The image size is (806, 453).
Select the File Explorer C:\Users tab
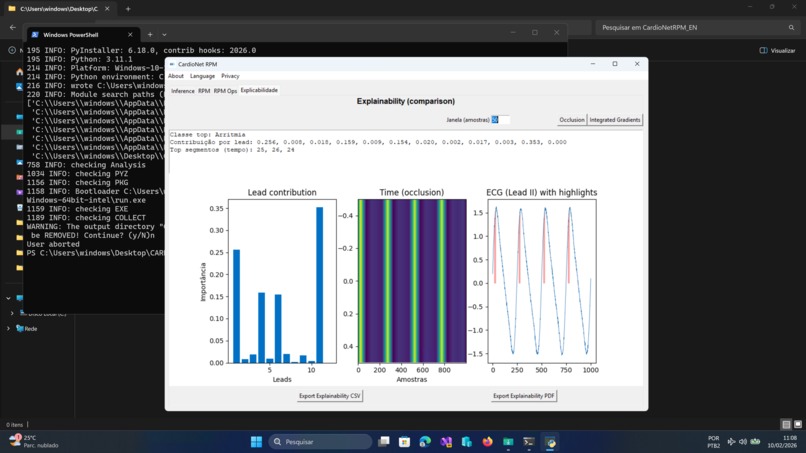(59, 9)
